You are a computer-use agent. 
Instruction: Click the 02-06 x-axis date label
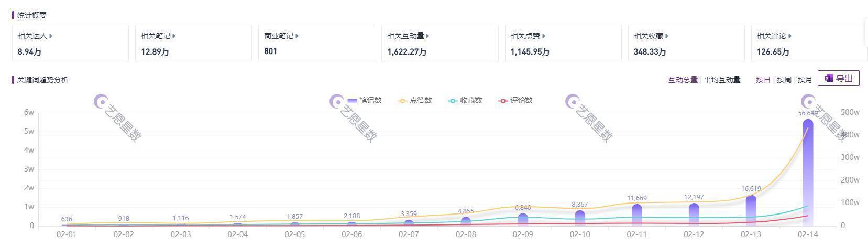tap(351, 234)
